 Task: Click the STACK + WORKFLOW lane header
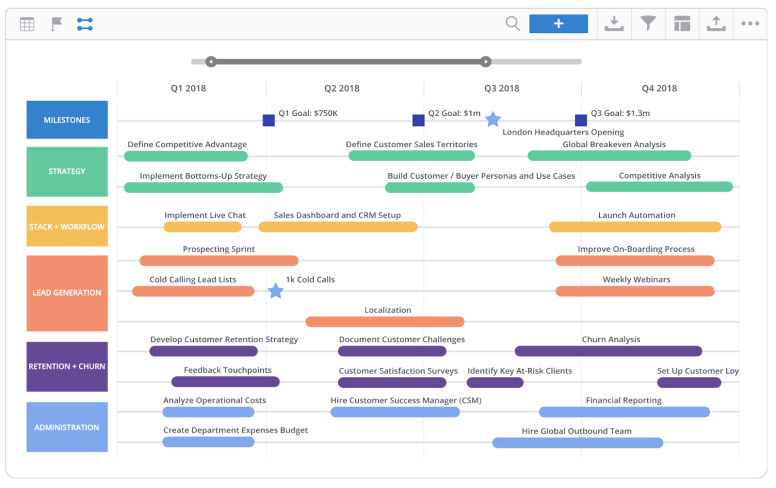(67, 226)
